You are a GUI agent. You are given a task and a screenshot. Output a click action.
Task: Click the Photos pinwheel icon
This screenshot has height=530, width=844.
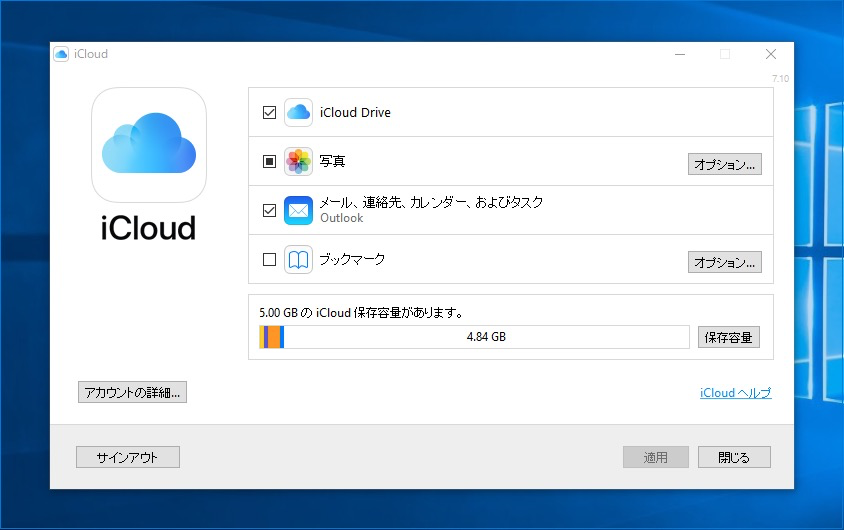pos(298,161)
